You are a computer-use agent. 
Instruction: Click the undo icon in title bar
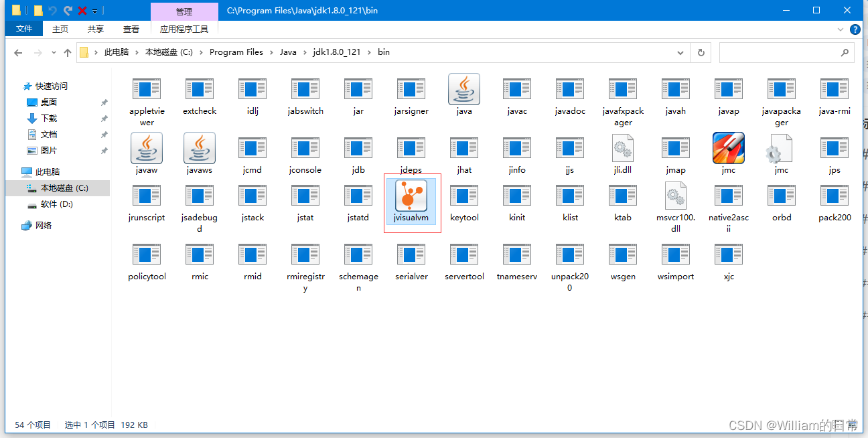[53, 11]
